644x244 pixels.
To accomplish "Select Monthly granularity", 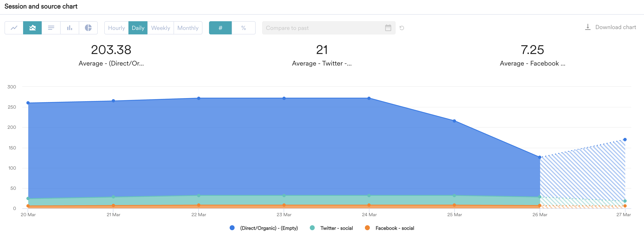I will point(188,28).
